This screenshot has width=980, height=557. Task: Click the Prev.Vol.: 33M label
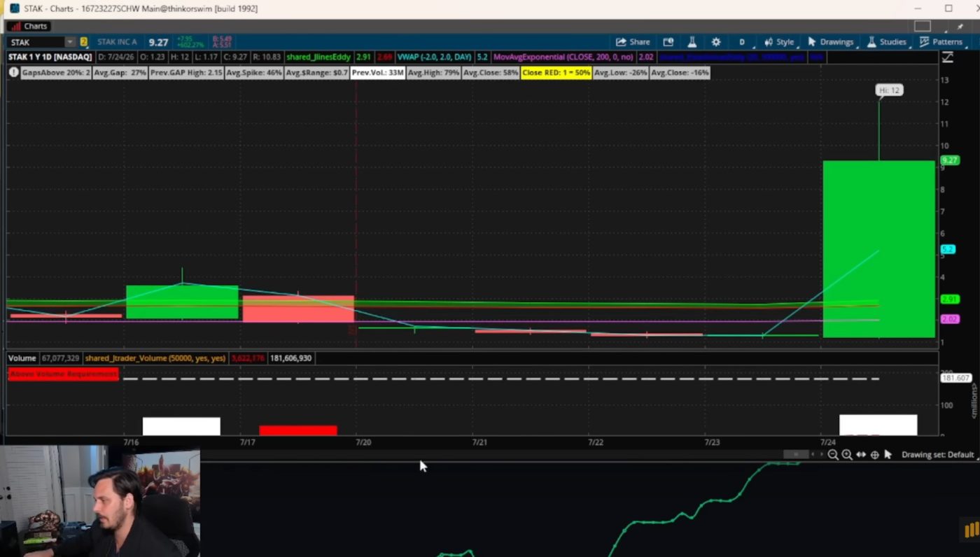pyautogui.click(x=377, y=72)
